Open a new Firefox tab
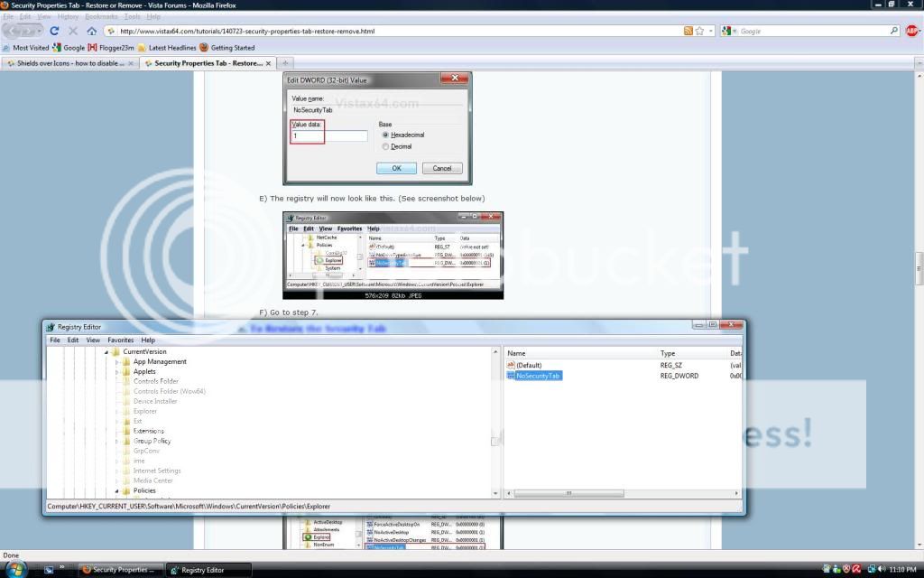Image resolution: width=924 pixels, height=578 pixels. (285, 63)
